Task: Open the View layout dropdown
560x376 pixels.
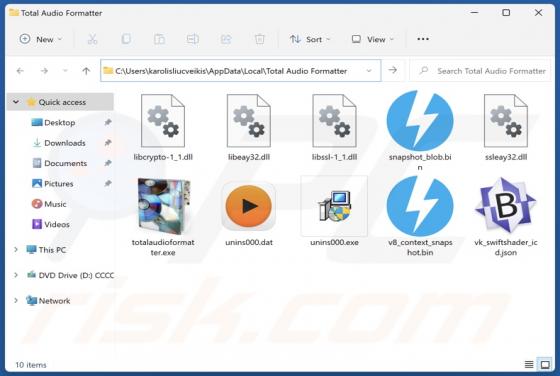Action: [x=372, y=39]
